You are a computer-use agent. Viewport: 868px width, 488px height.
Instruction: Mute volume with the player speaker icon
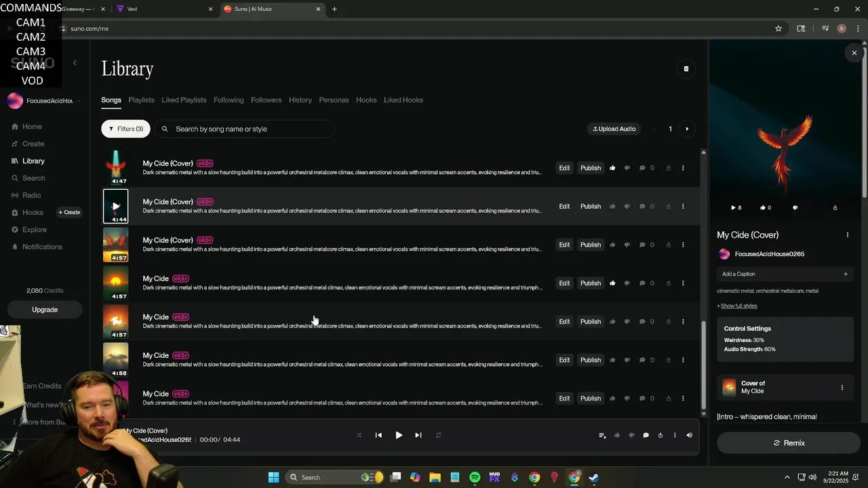click(x=689, y=435)
